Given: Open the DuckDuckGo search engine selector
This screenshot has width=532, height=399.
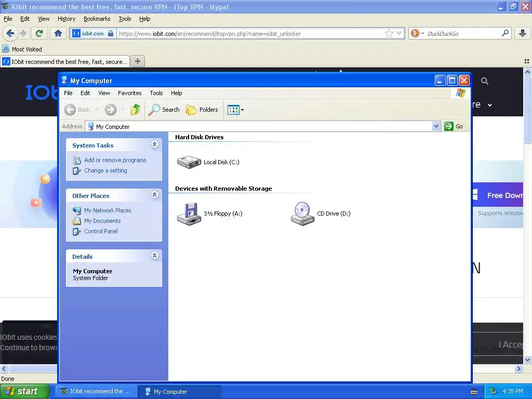Looking at the screenshot, I should click(417, 33).
